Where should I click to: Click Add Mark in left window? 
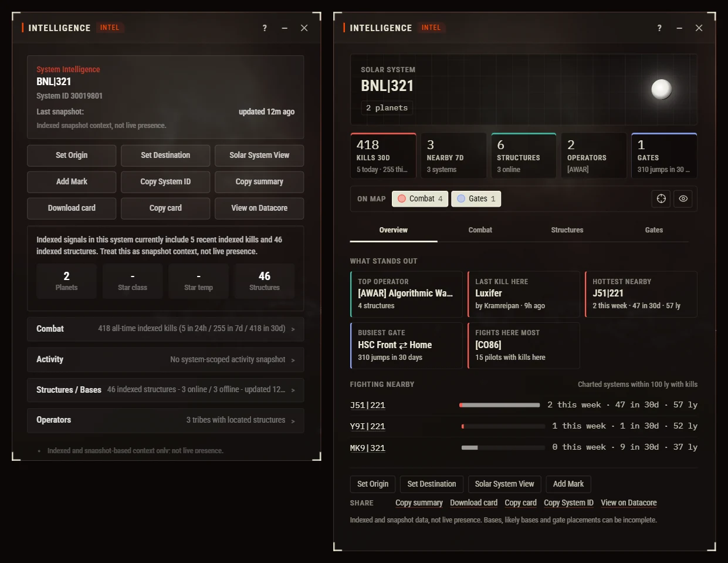[x=72, y=182]
